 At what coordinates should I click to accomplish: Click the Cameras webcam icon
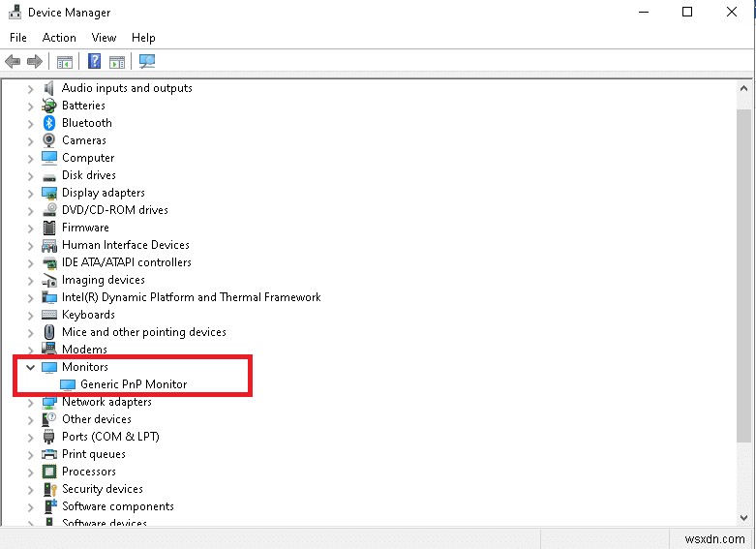(48, 140)
